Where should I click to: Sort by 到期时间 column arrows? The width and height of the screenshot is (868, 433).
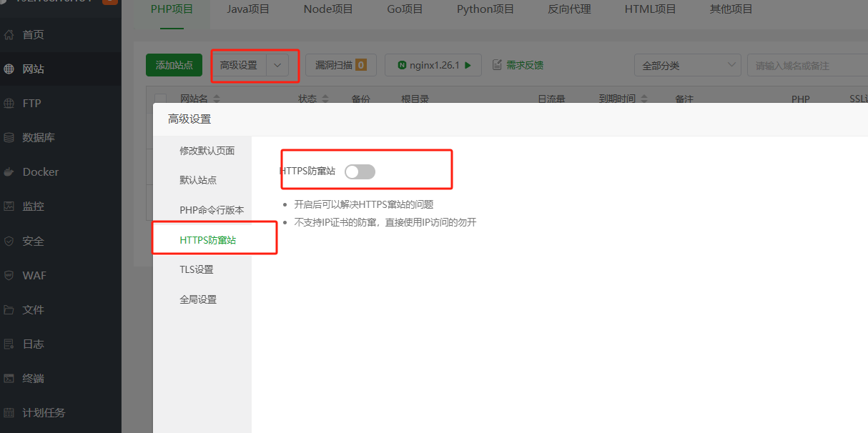coord(643,99)
